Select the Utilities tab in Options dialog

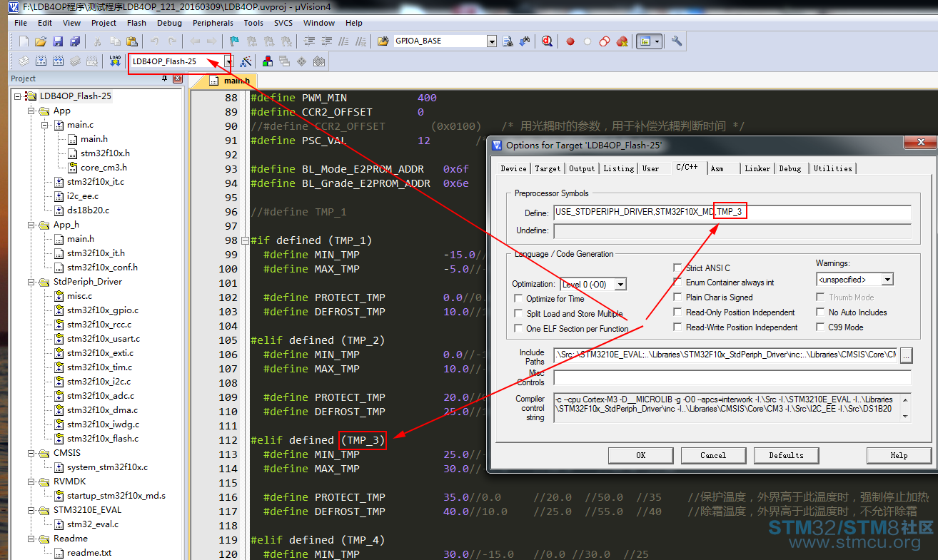(x=832, y=168)
